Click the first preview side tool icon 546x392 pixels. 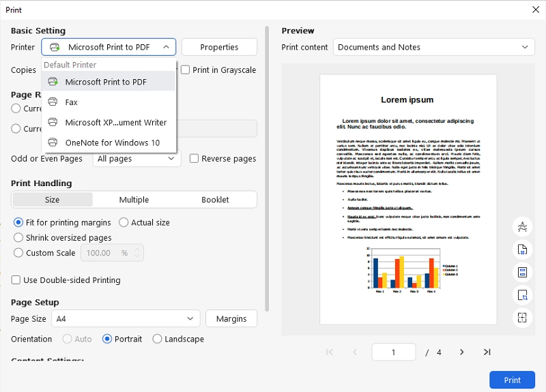(x=522, y=227)
